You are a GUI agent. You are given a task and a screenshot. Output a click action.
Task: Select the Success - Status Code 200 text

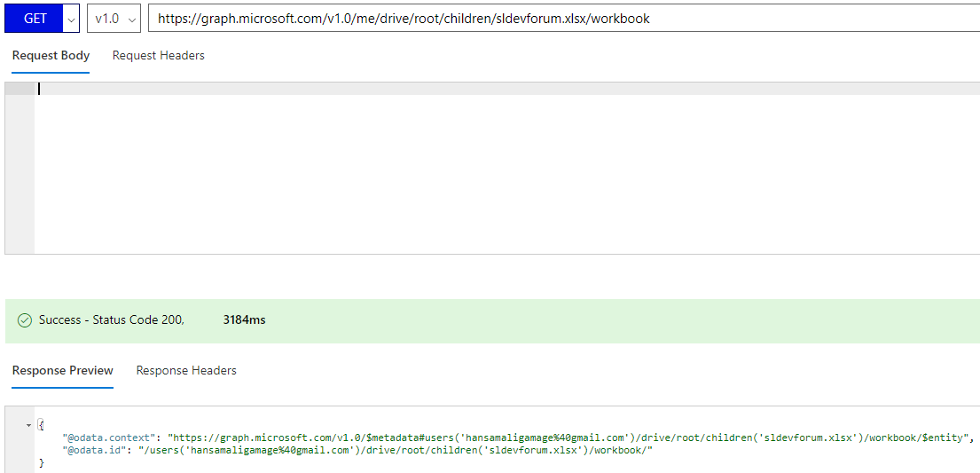[111, 320]
